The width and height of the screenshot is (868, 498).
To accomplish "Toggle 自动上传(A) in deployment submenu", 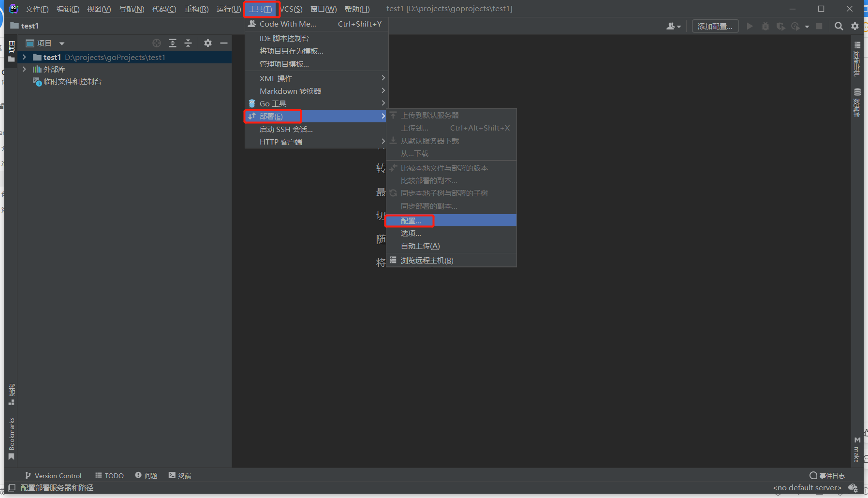I will coord(451,246).
